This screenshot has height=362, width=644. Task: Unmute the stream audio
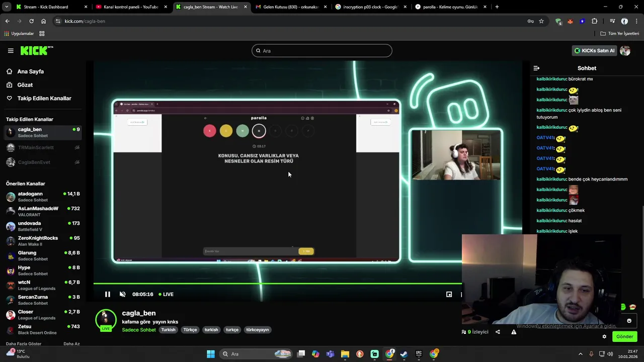tap(122, 294)
